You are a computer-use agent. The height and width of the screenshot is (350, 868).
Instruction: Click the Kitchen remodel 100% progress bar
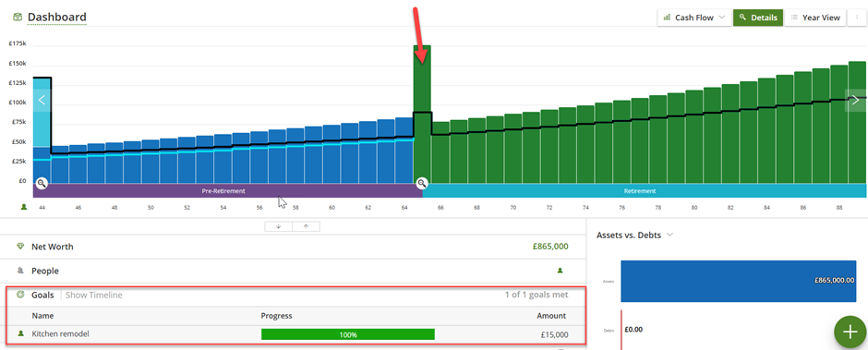click(347, 334)
